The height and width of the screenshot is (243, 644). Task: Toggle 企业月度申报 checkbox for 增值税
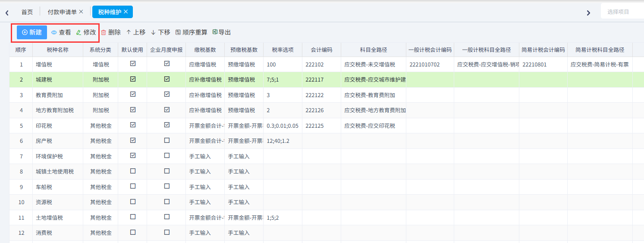[167, 63]
